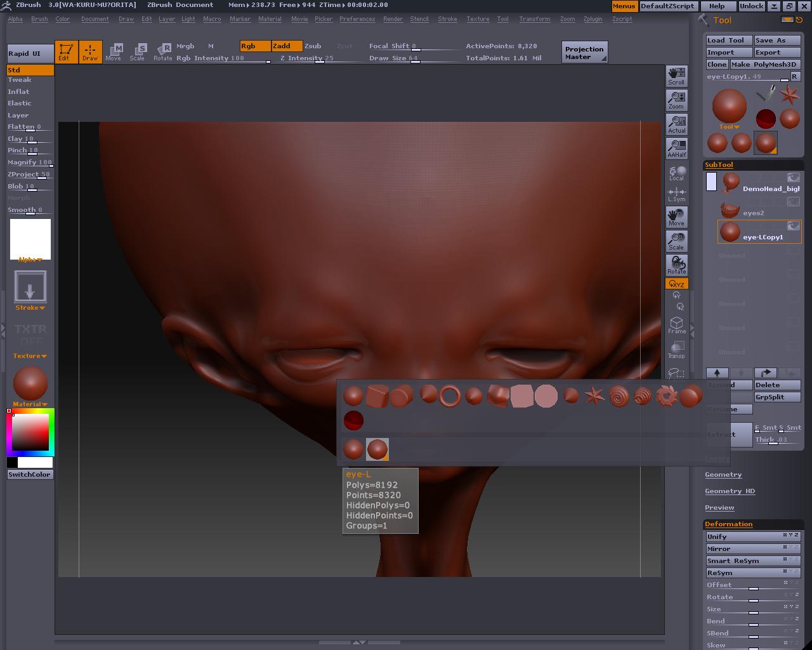812x650 pixels.
Task: Click the Zoom canvas icon
Action: [x=676, y=100]
